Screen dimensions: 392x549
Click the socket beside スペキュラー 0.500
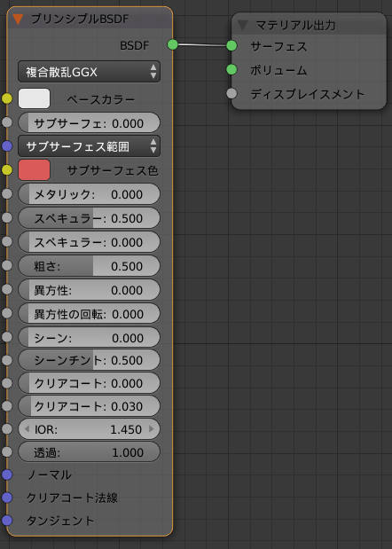[7, 218]
